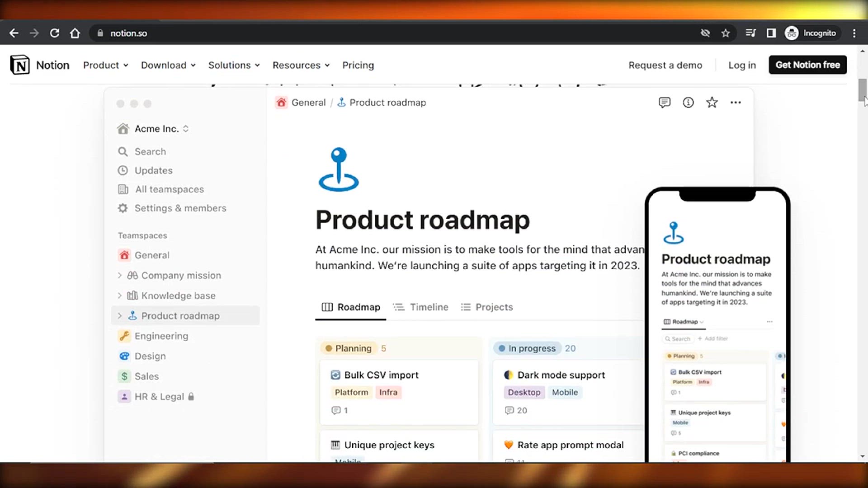Open the Chrome three-dot menu
This screenshot has width=868, height=488.
pos(854,33)
